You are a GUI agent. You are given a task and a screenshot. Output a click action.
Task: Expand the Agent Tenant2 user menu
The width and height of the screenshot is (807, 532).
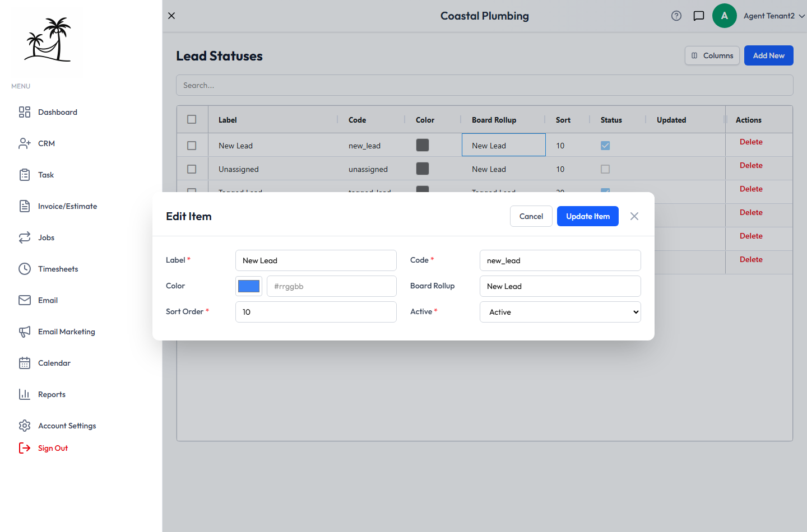774,16
